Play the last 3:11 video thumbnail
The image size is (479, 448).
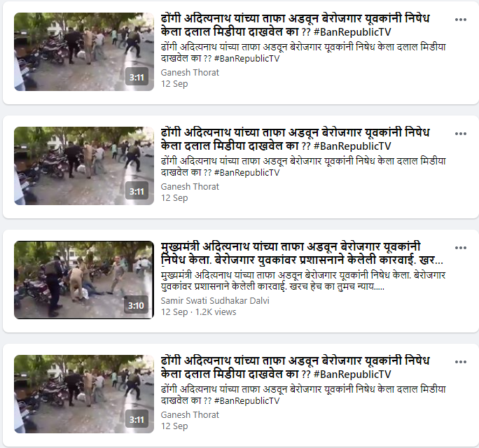tap(84, 394)
